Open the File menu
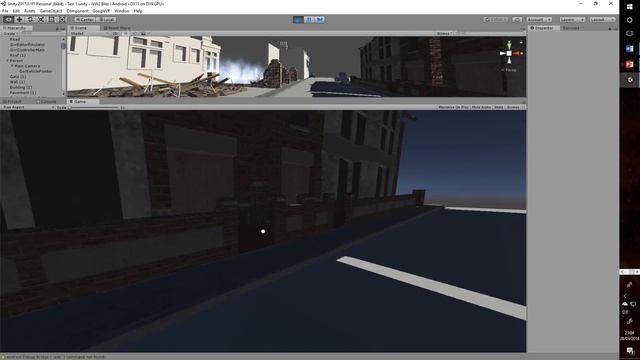640x360 pixels. [5, 11]
